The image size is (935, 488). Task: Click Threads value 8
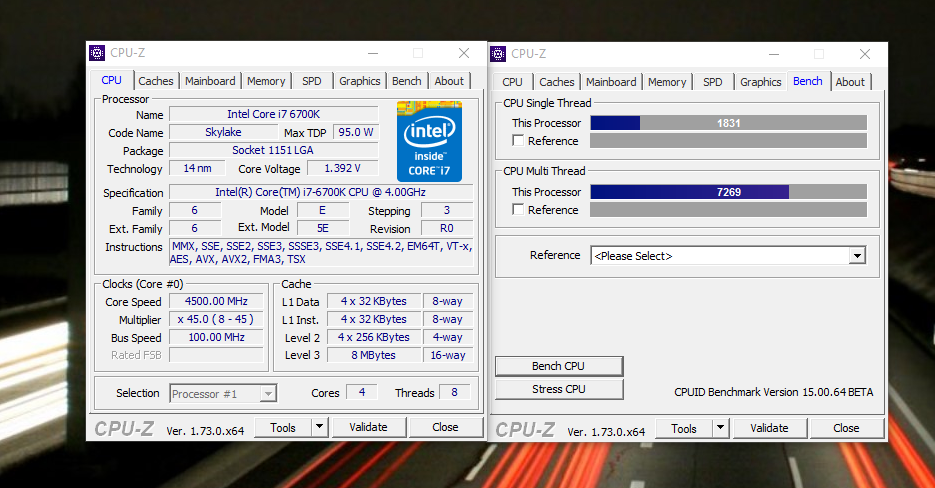[x=454, y=392]
